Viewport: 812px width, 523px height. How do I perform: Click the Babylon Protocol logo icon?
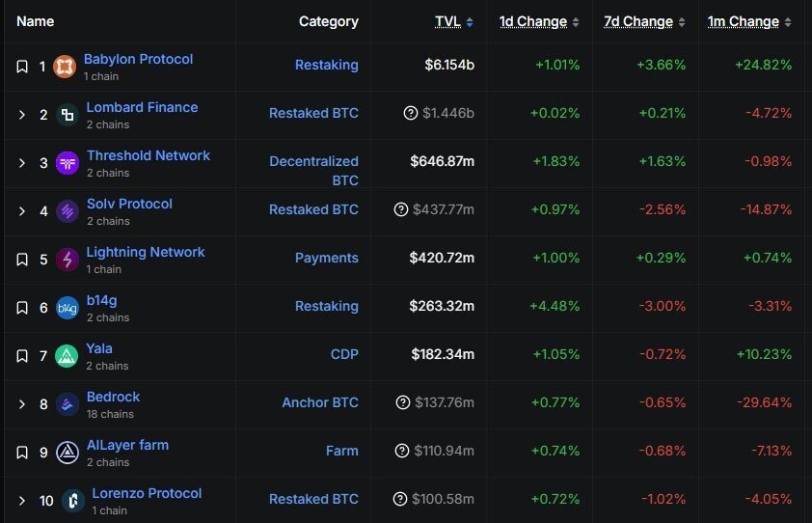64,67
